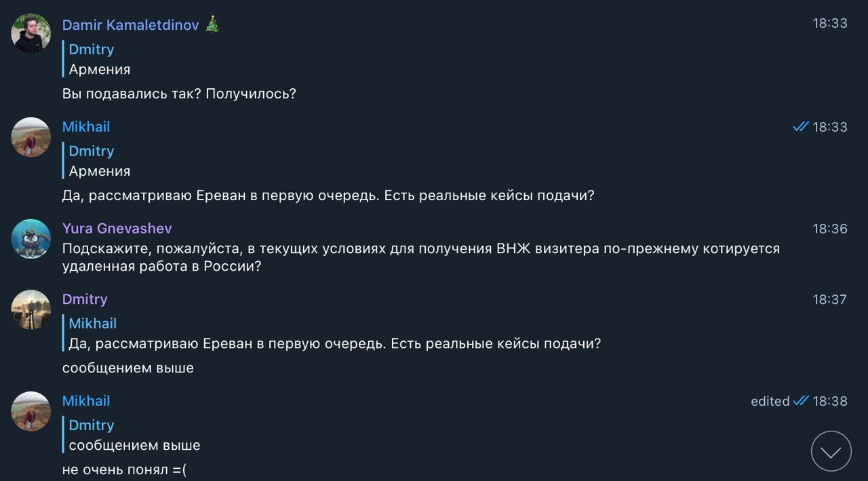Click the 18:36 timestamp on Yura's message

[830, 229]
